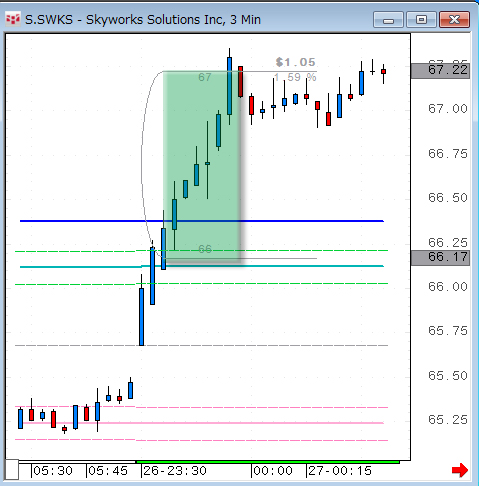This screenshot has height=486, width=479.
Task: Click the 65.50 price axis label
Action: [x=448, y=376]
